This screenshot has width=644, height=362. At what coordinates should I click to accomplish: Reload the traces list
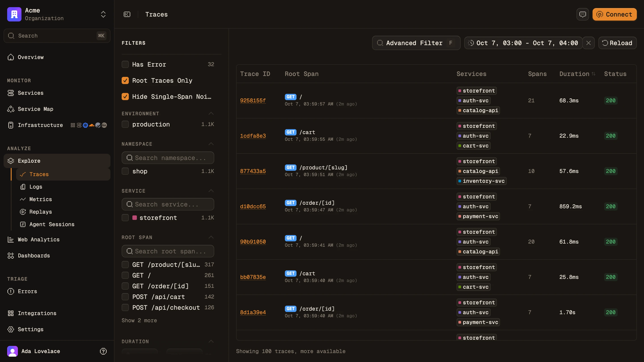(617, 43)
